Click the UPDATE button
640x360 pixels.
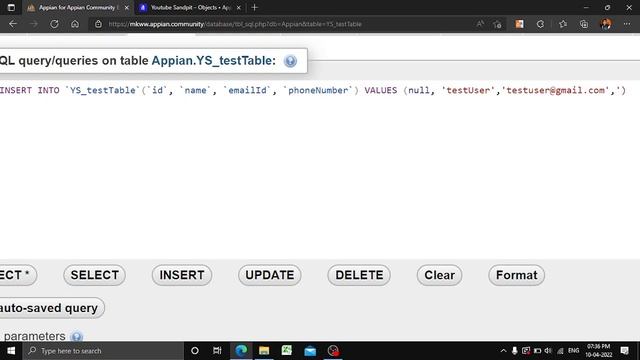click(x=270, y=275)
